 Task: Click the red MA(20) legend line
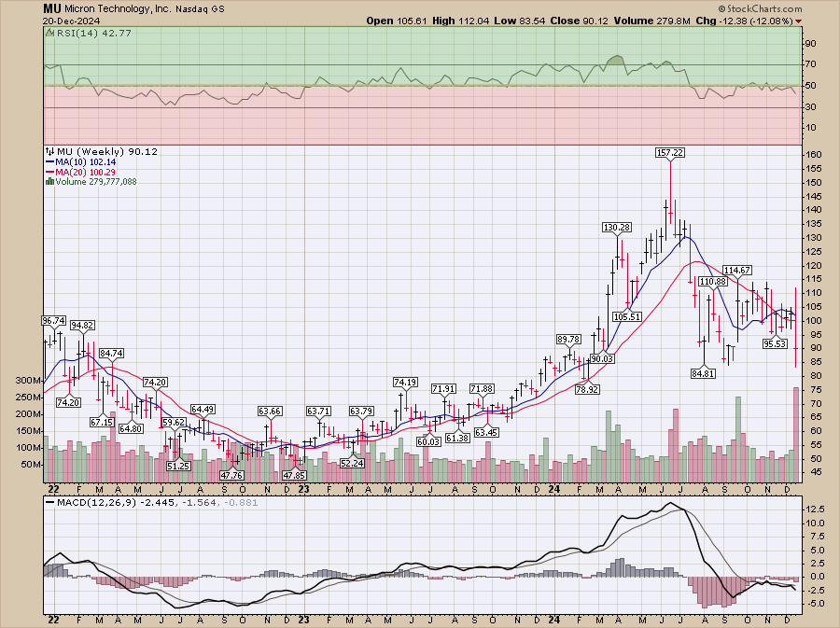[x=49, y=173]
